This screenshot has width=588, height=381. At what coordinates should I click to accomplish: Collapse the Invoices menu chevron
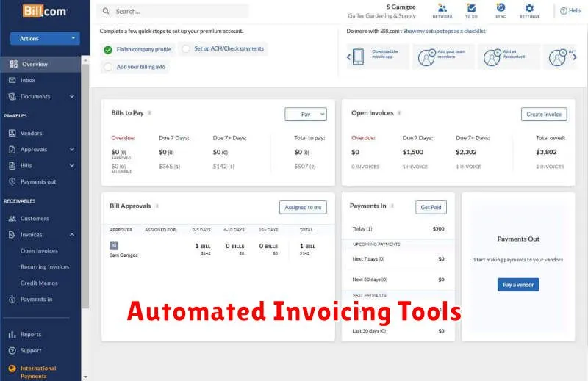point(71,234)
